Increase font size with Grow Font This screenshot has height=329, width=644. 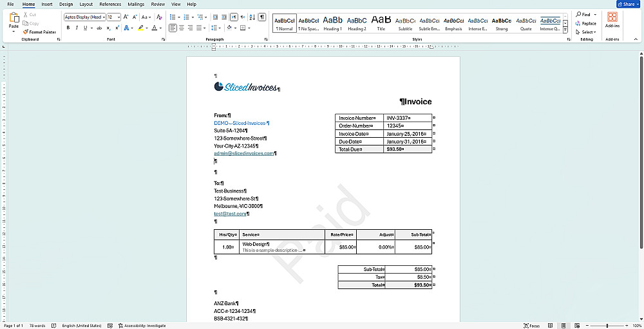(x=126, y=17)
